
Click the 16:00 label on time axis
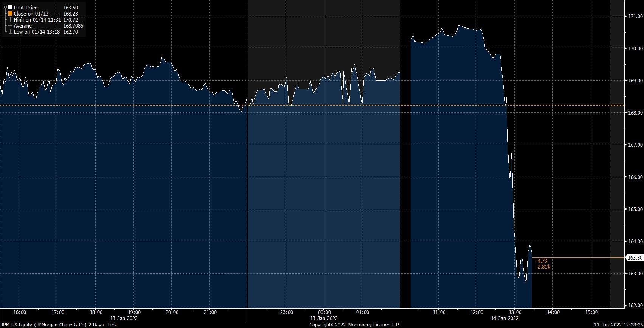pos(20,312)
